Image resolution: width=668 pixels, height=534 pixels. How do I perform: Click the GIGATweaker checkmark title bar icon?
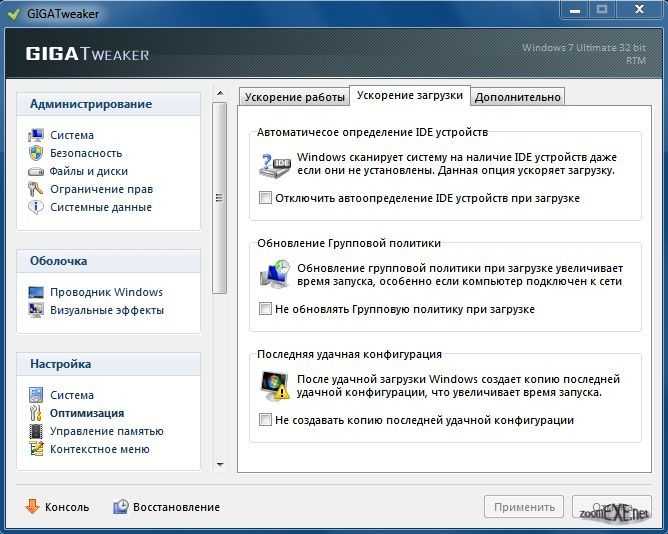(14, 14)
